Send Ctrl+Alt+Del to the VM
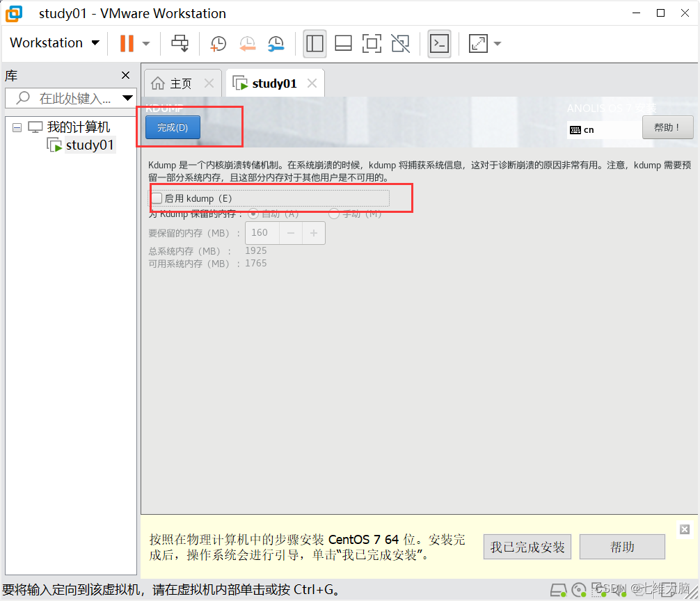Image resolution: width=700 pixels, height=601 pixels. [180, 43]
